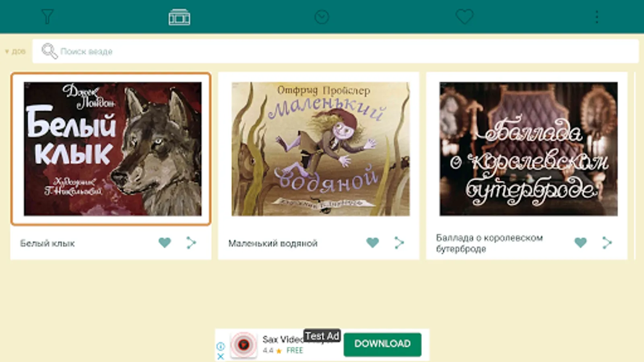The image size is (644, 362).
Task: Open the 'Белый клык' cover thumbnail
Action: (112, 149)
